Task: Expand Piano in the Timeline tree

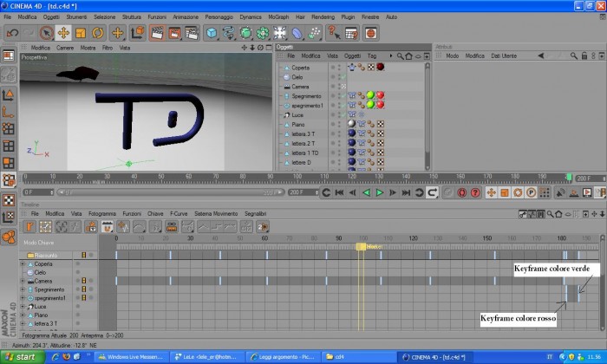Action: pyautogui.click(x=23, y=315)
